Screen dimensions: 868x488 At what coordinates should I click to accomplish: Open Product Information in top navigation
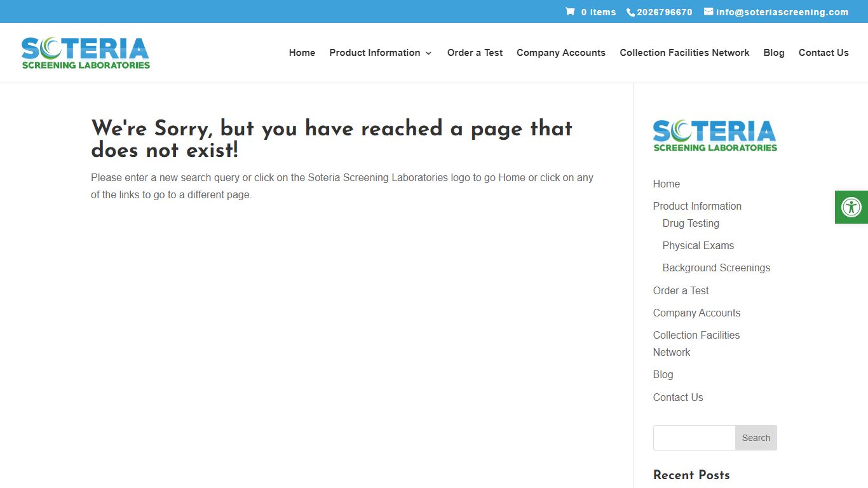375,53
